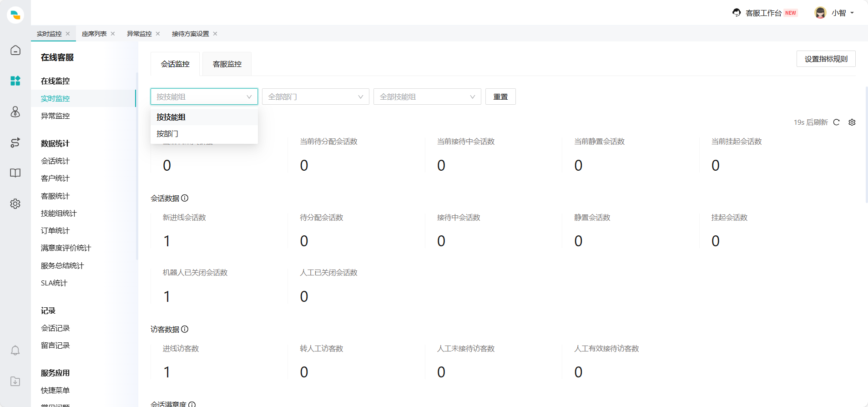Screen dimensions: 868x407
Task: Select the 实时监控 page tab
Action: (49, 34)
